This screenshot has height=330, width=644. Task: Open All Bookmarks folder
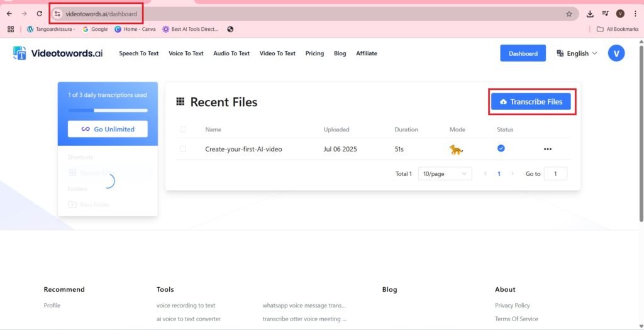point(618,29)
